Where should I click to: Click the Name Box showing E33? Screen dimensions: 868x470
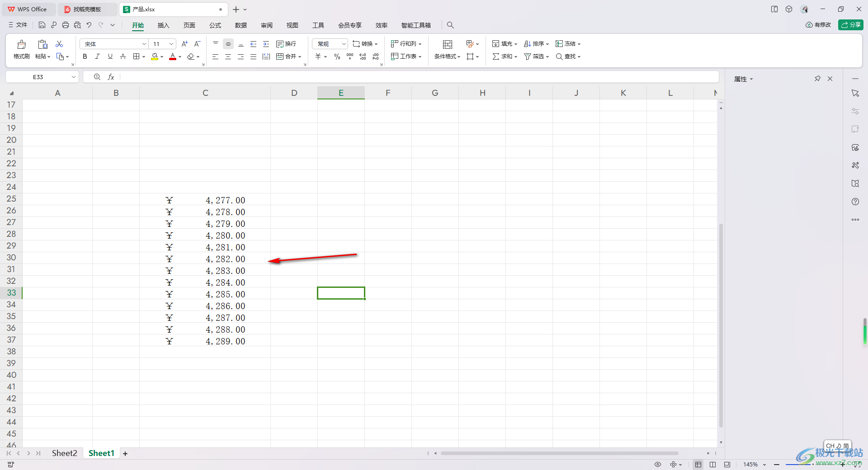click(38, 77)
